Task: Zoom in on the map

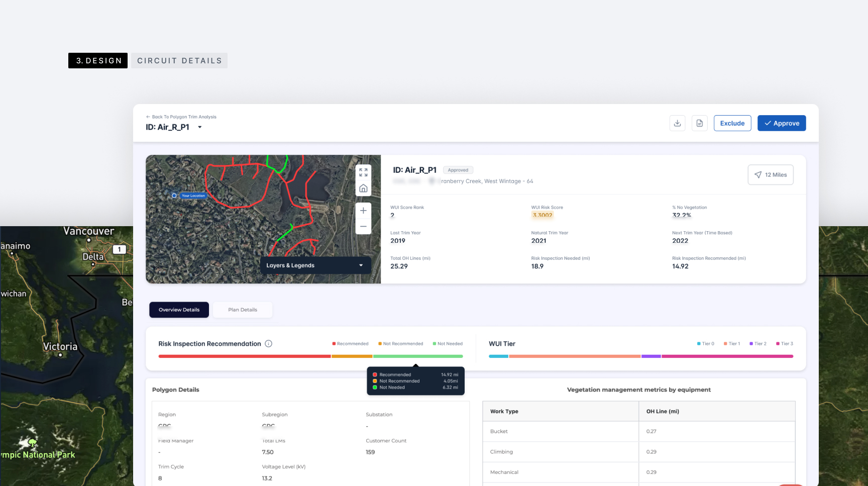Action: 363,211
